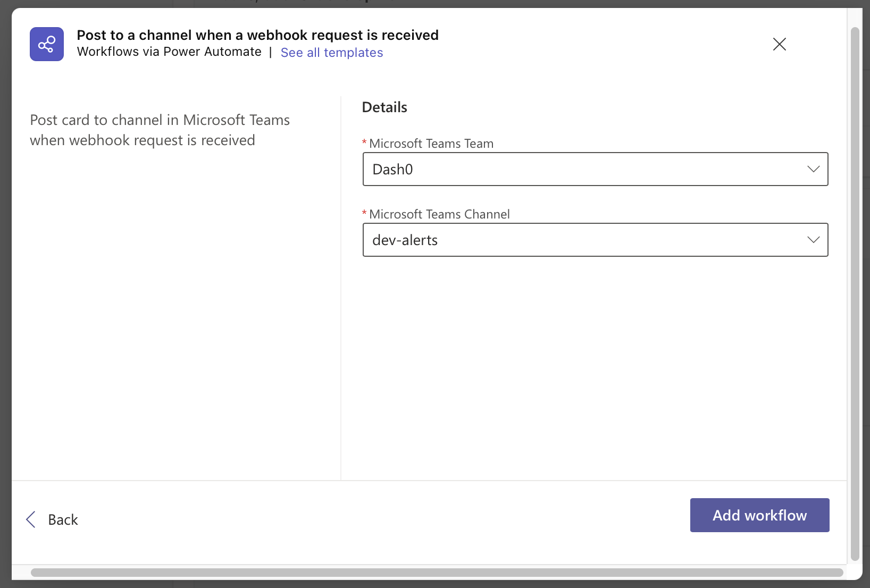Click the Microsoft Teams Channel field label
This screenshot has height=588, width=870.
click(x=439, y=214)
